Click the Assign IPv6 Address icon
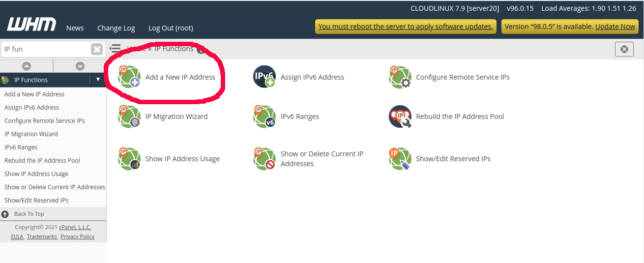This screenshot has width=644, height=263. click(x=264, y=77)
